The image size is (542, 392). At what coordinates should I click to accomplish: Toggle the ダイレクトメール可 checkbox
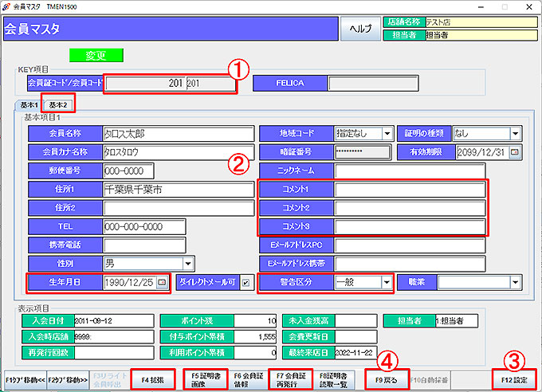pos(245,282)
